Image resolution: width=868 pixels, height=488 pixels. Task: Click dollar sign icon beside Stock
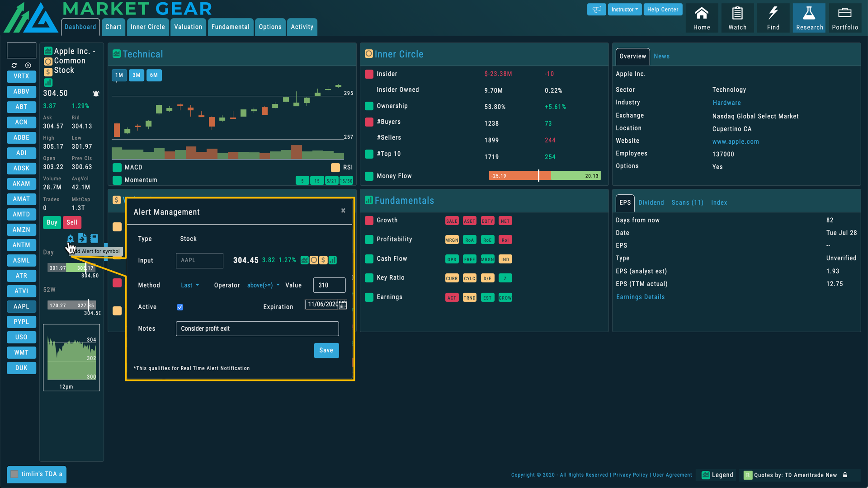[x=48, y=72]
